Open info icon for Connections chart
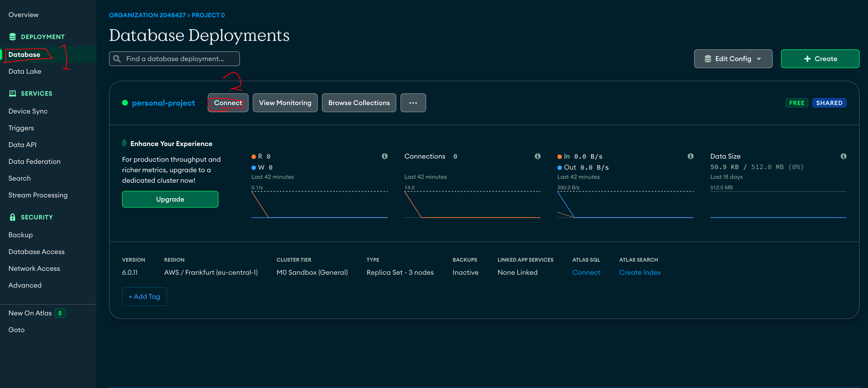 point(537,156)
